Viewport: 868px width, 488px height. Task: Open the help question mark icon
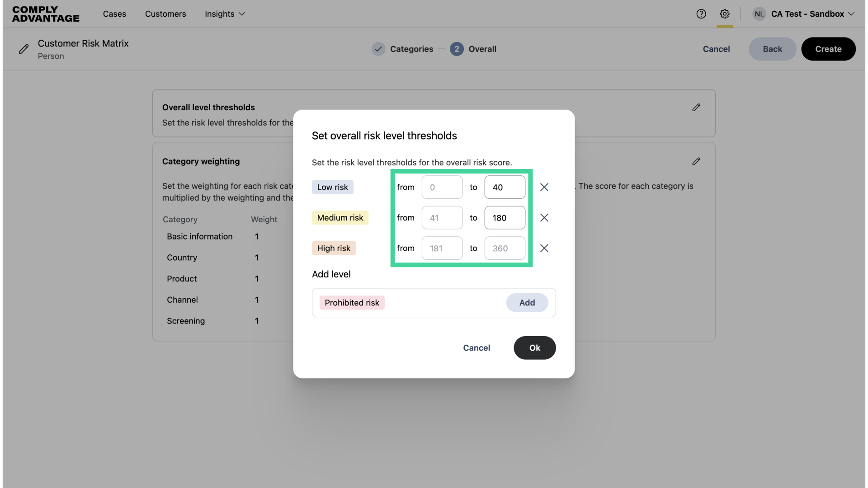click(x=701, y=14)
